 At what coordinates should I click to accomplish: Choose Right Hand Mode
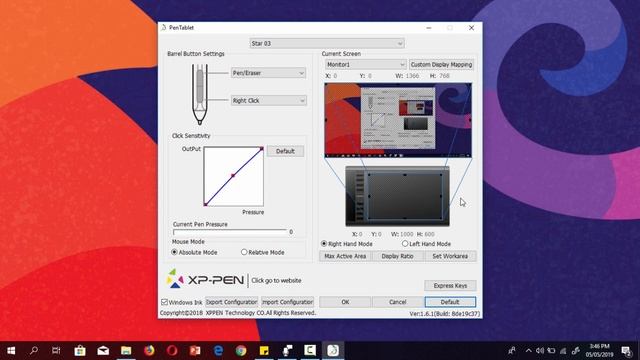click(324, 244)
